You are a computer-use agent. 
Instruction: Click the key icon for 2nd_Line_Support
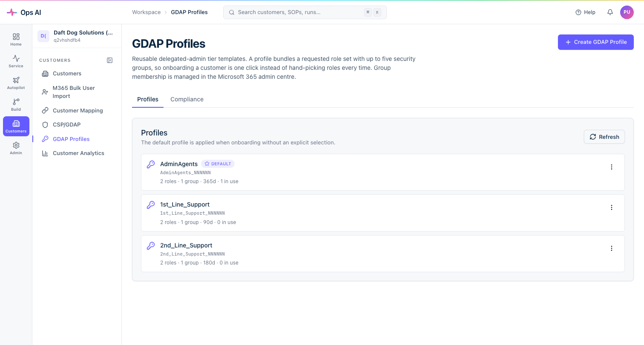tap(151, 246)
